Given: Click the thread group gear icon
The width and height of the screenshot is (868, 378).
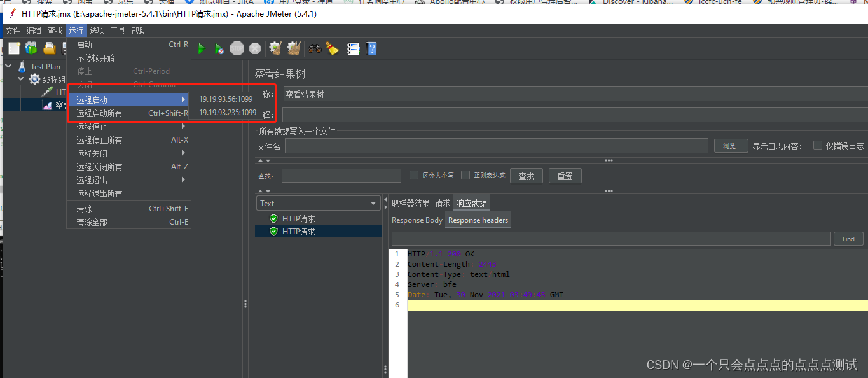Looking at the screenshot, I should pyautogui.click(x=34, y=80).
